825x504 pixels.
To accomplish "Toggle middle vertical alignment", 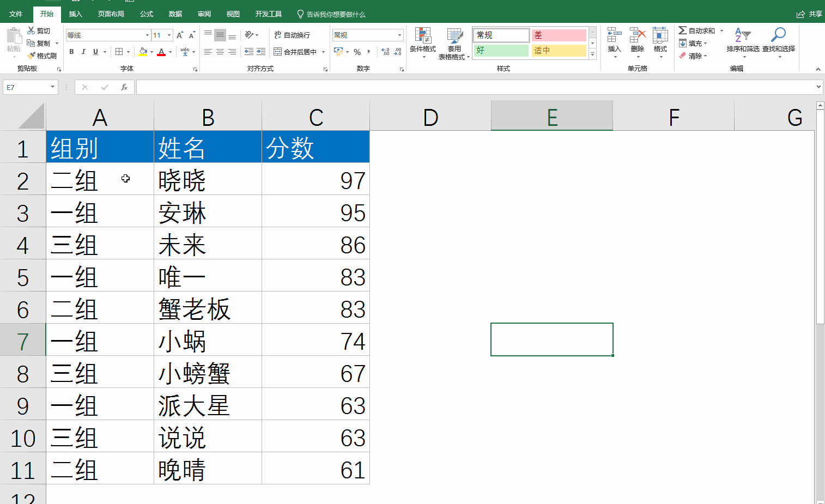I will click(x=220, y=35).
